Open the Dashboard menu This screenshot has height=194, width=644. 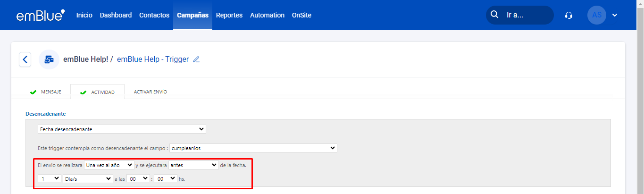[x=116, y=15]
